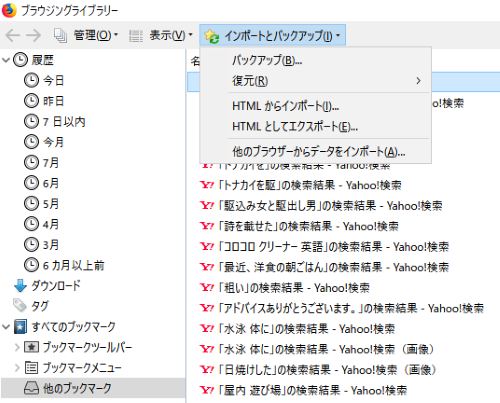The width and height of the screenshot is (500, 403).
Task: Click the clock icon beside 4月
Action: pyautogui.click(x=31, y=224)
